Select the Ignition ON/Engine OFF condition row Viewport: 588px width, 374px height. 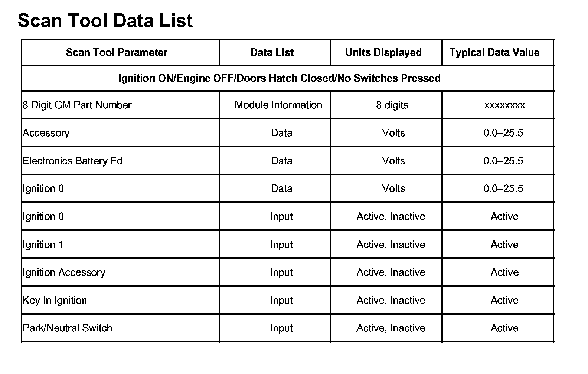[x=279, y=78]
